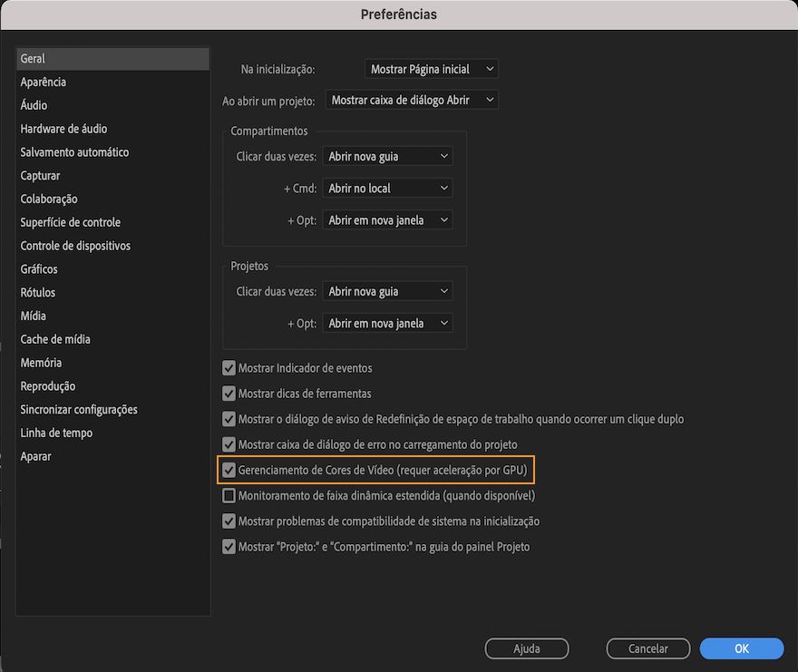Disable the workspace redefinition warning dialog

[x=229, y=419]
